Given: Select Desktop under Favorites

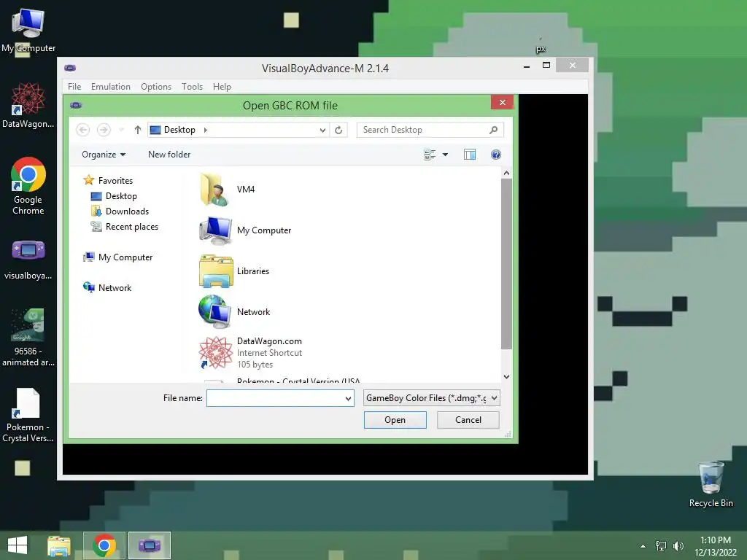Looking at the screenshot, I should tap(121, 196).
